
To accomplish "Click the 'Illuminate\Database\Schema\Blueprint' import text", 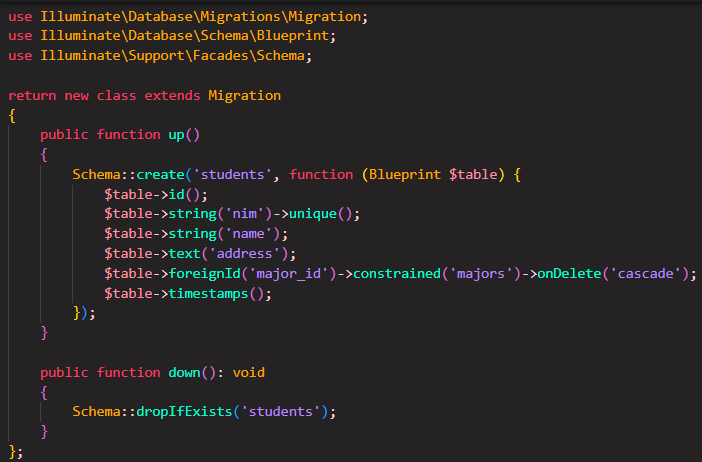I will point(185,36).
